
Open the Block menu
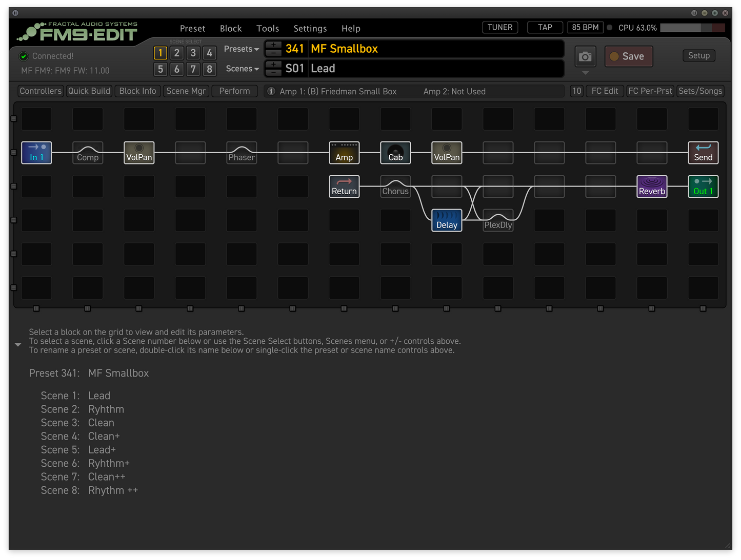tap(231, 29)
